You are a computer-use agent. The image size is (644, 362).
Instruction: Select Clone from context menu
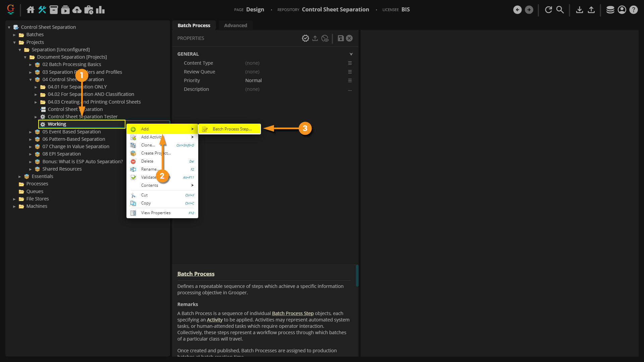tap(148, 145)
